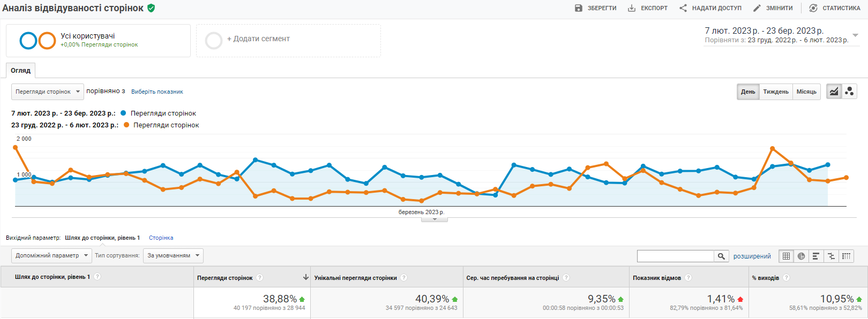Screen dimensions: 868x319
Task: Open the Допоміжний параметр dropdown
Action: tap(51, 256)
